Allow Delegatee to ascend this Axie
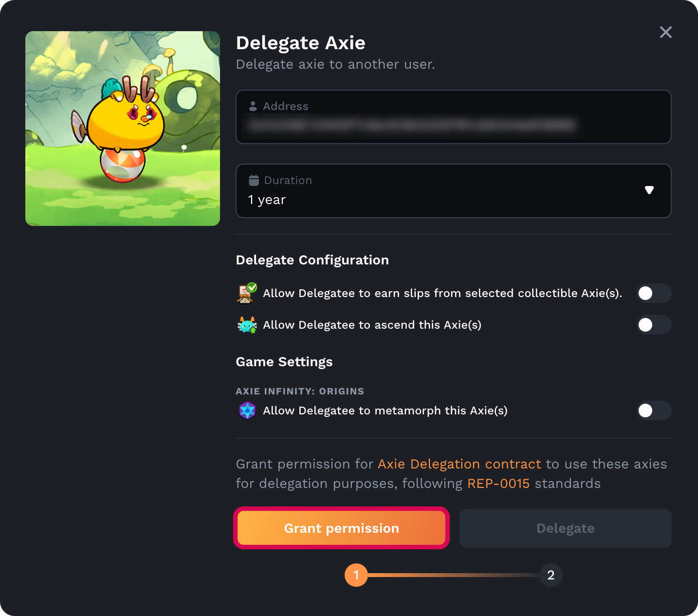This screenshot has height=616, width=698. click(x=654, y=325)
